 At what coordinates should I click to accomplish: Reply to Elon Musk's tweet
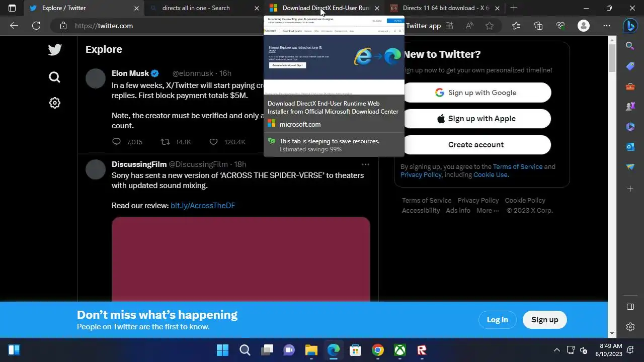pos(117,142)
